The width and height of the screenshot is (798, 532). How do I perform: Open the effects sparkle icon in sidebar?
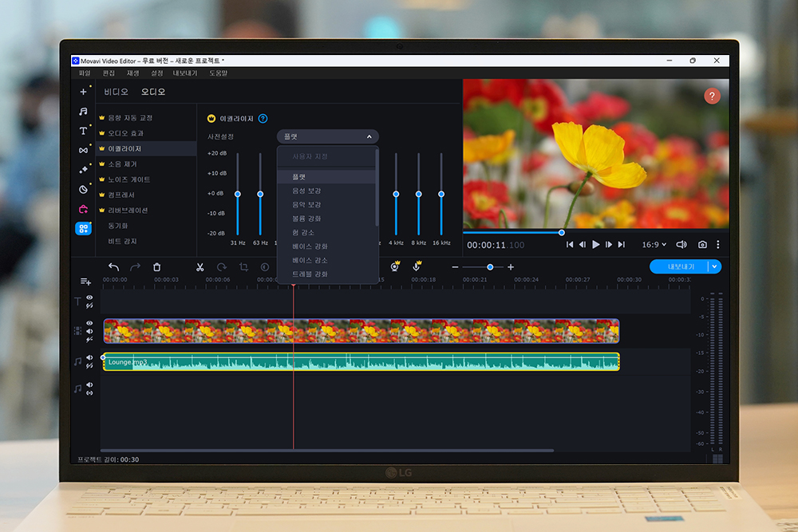[84, 170]
